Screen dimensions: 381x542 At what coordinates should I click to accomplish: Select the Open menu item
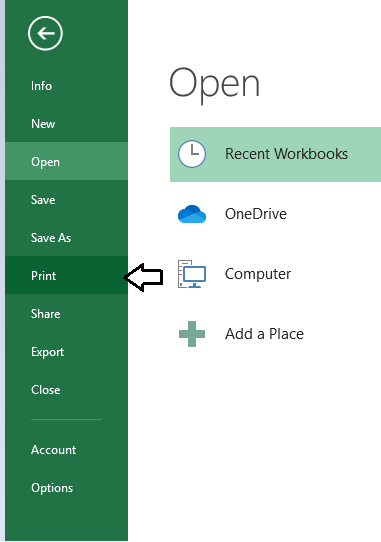(x=66, y=161)
